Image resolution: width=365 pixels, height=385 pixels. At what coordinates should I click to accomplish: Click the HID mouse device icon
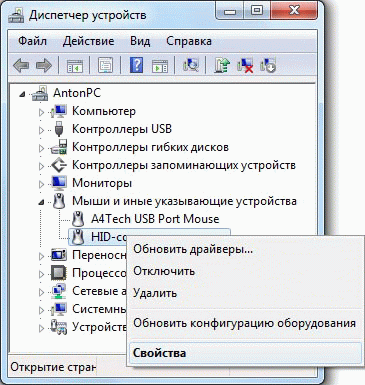(78, 237)
